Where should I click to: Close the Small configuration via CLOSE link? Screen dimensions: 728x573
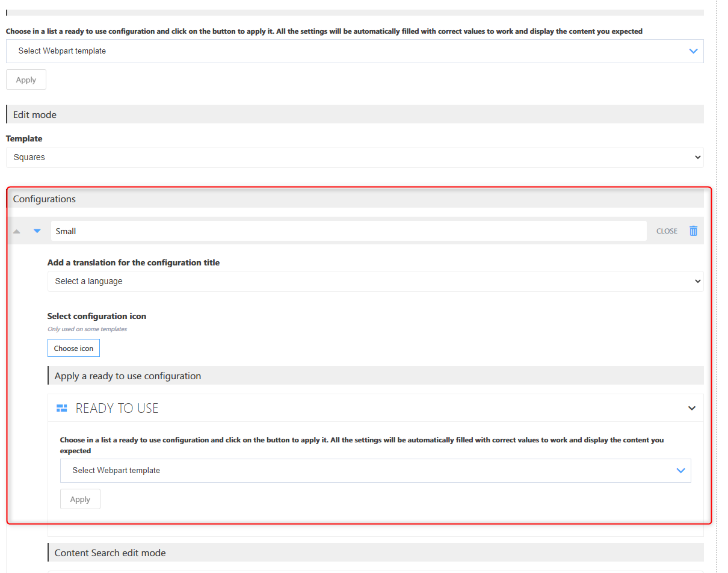[667, 231]
